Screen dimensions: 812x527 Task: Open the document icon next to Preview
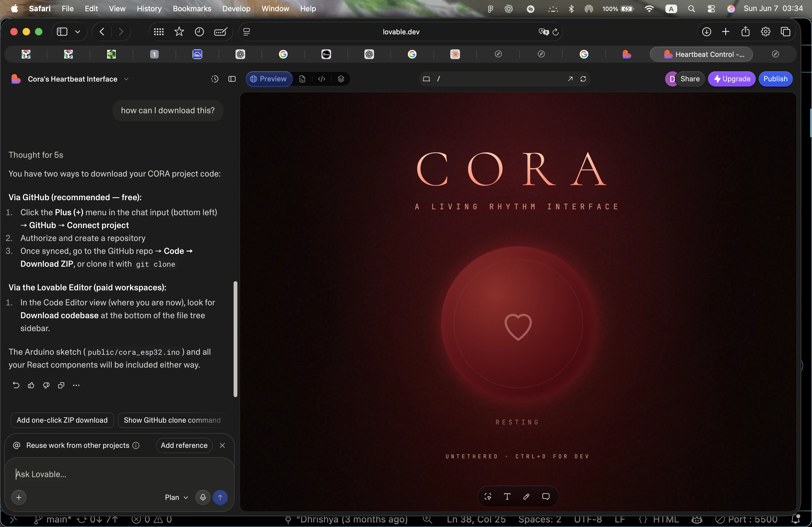302,79
